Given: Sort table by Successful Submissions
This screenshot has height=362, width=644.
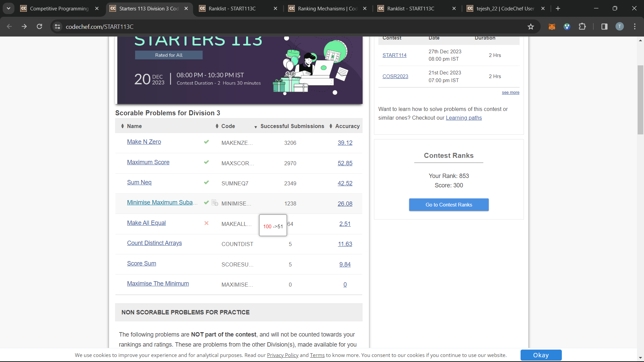Looking at the screenshot, I should [x=292, y=126].
